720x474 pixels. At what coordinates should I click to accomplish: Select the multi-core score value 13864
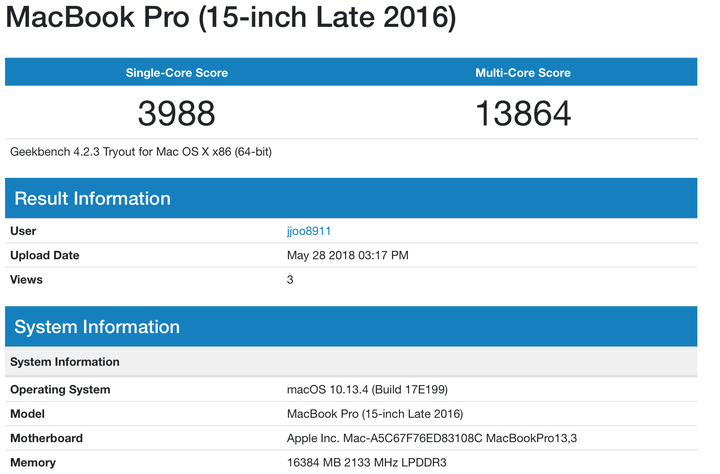(x=523, y=113)
